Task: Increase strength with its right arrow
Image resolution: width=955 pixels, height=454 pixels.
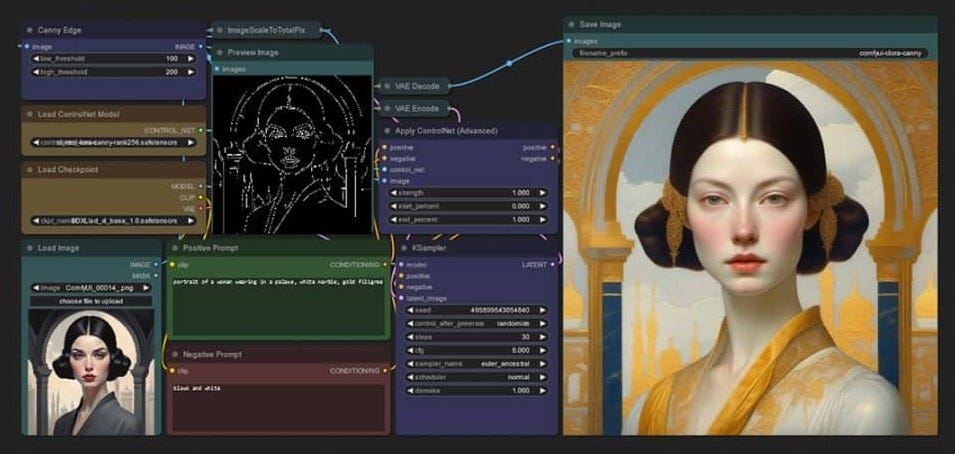Action: pos(541,193)
